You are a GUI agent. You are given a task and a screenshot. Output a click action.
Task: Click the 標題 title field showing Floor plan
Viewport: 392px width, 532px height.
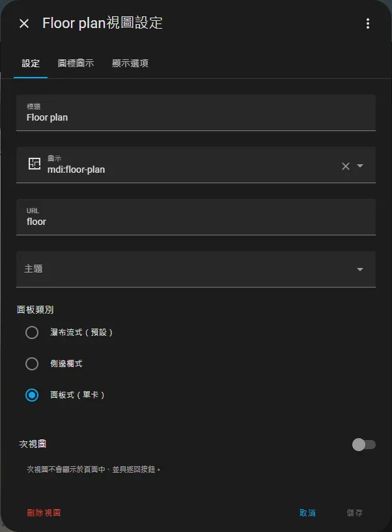pyautogui.click(x=195, y=112)
